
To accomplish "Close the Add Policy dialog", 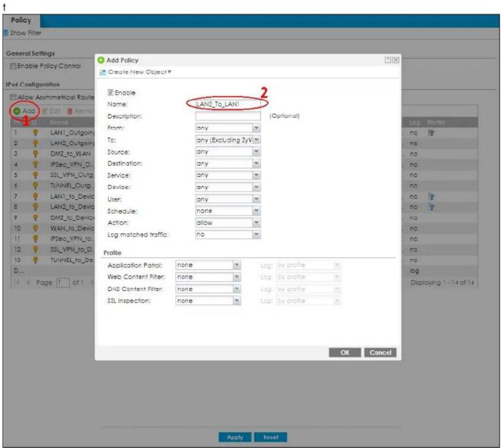I will pyautogui.click(x=396, y=60).
